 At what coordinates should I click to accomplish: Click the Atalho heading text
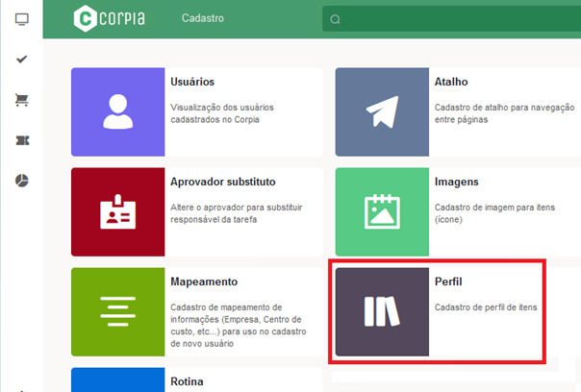click(x=451, y=82)
